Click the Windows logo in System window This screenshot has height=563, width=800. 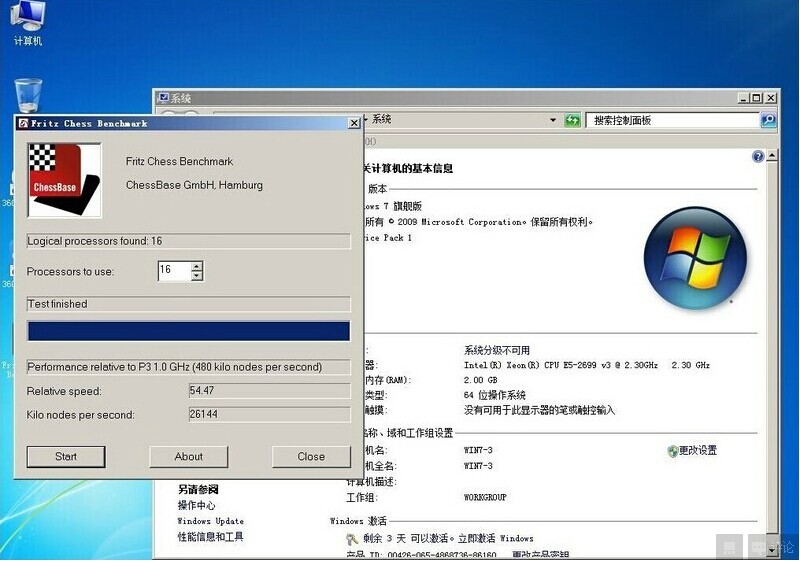pyautogui.click(x=695, y=258)
